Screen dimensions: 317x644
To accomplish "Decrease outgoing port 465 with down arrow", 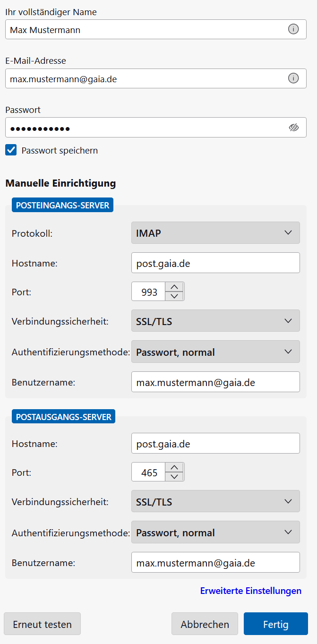I will tap(174, 477).
